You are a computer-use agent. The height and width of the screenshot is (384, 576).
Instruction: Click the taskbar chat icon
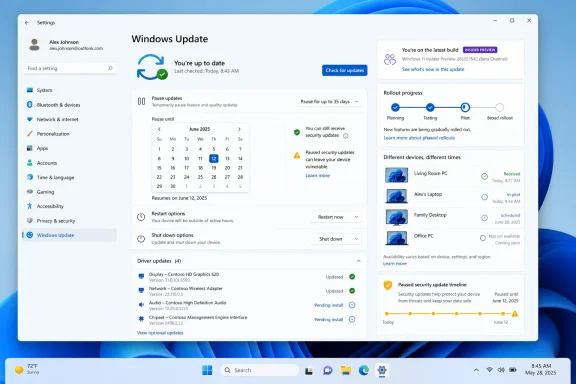pyautogui.click(x=327, y=370)
